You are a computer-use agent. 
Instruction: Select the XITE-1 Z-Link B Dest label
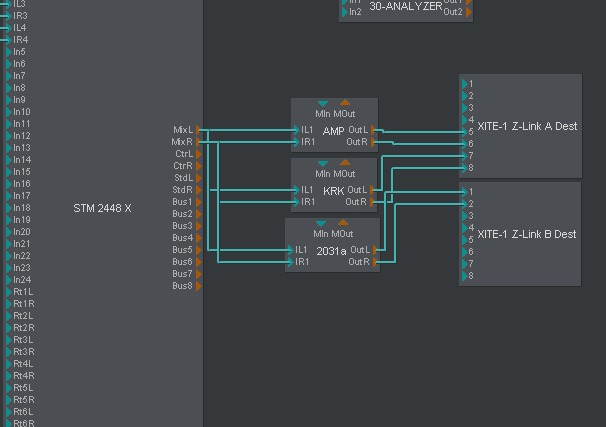(x=527, y=234)
